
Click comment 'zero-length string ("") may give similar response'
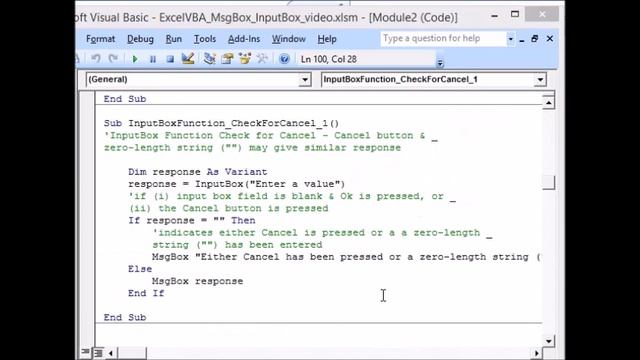click(252, 148)
